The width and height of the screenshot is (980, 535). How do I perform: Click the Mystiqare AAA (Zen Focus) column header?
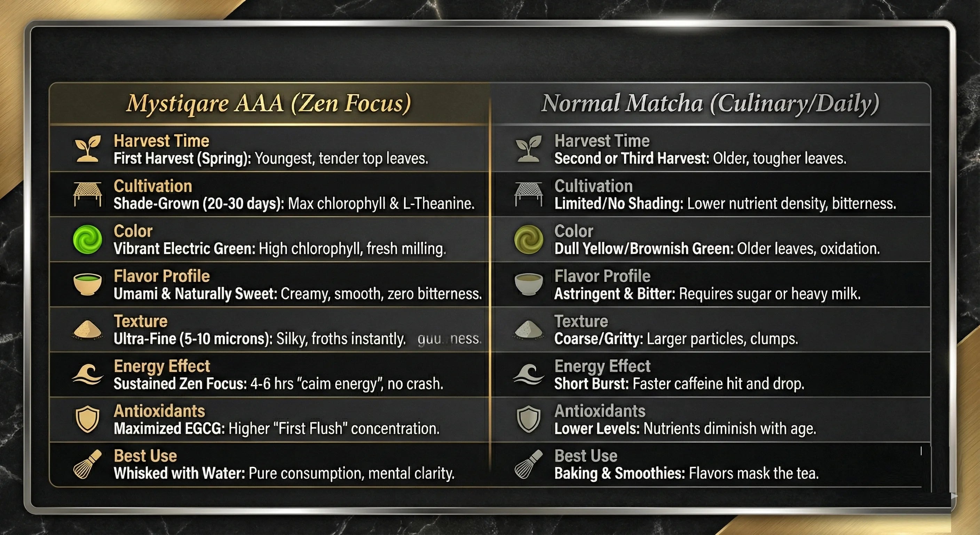click(x=269, y=103)
